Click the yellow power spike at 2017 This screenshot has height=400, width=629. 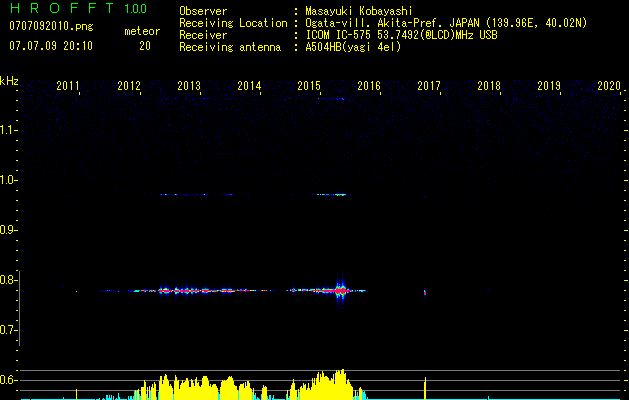click(425, 388)
